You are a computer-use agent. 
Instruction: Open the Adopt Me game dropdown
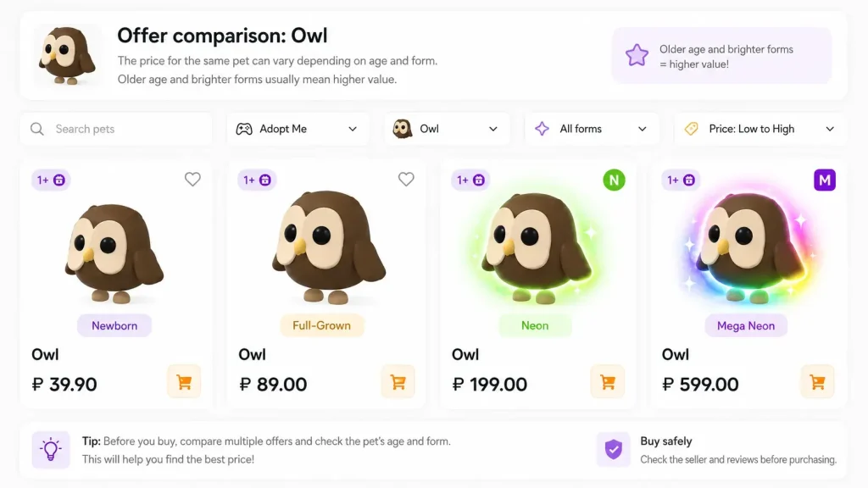point(298,129)
